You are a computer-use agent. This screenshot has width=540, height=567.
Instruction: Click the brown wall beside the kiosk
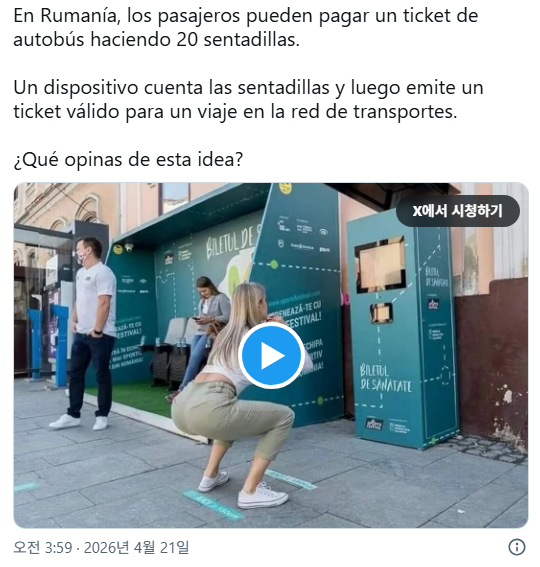pyautogui.click(x=492, y=362)
